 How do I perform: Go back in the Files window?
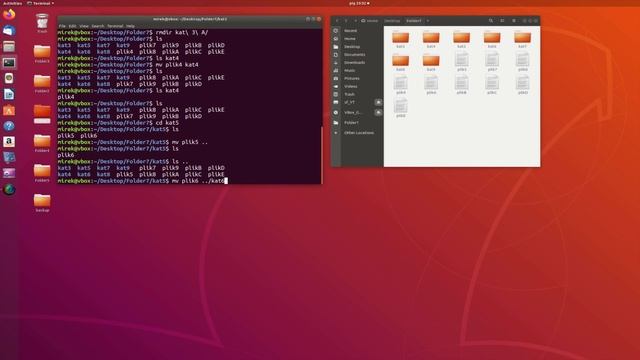pyautogui.click(x=337, y=20)
